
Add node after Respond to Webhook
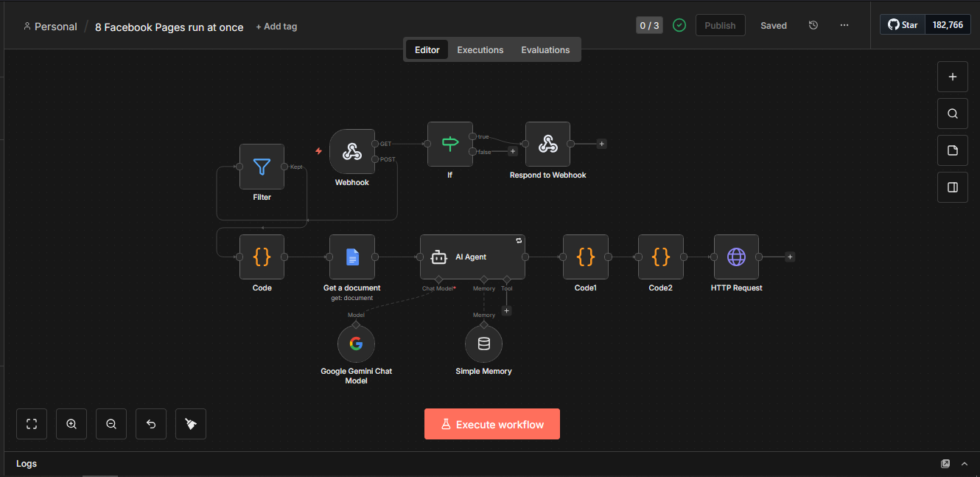pos(602,145)
